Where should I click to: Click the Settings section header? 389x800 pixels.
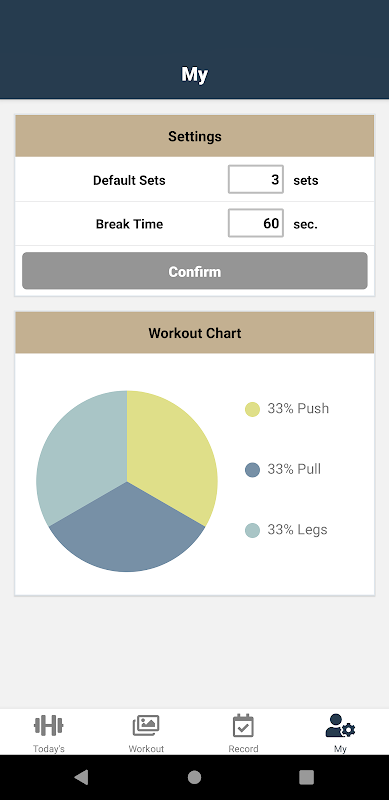click(194, 136)
